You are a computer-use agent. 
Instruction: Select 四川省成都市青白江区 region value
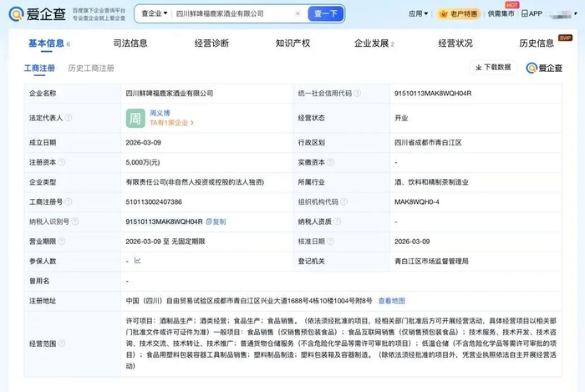[428, 142]
